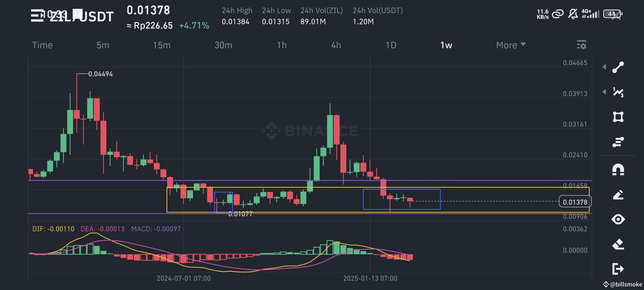The image size is (644, 290).
Task: Select the eraser to delete drawings
Action: tap(618, 244)
